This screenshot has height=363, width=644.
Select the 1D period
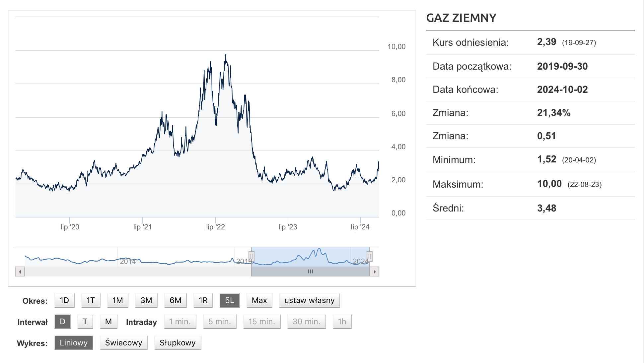64,300
